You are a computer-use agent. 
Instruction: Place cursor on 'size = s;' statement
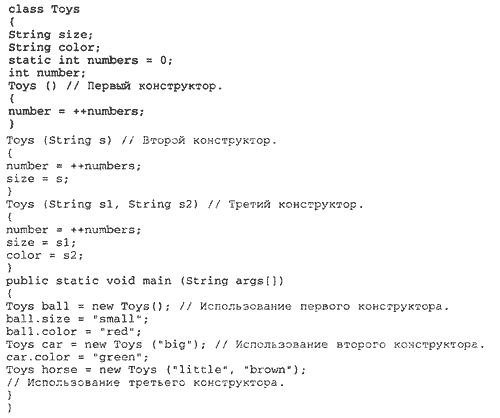point(37,179)
